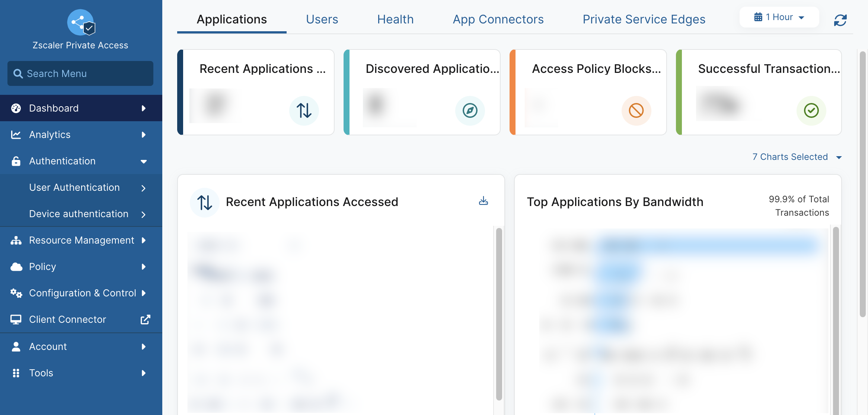Expand Device authentication chevron

tap(144, 215)
